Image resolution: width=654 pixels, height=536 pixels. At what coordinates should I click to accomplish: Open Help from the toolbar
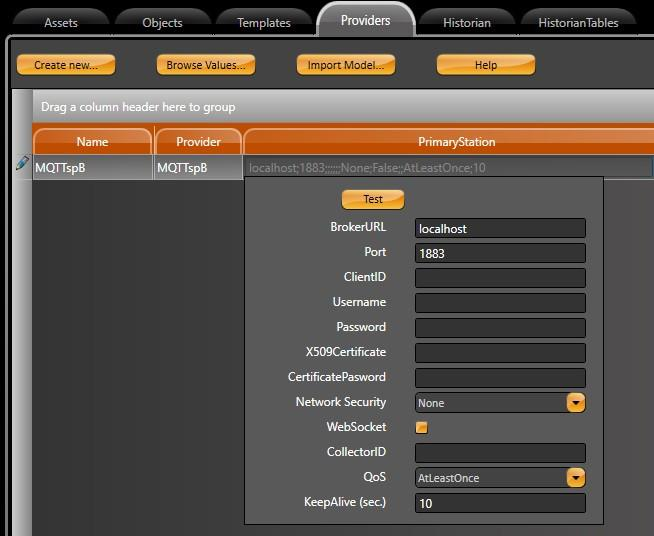point(486,65)
